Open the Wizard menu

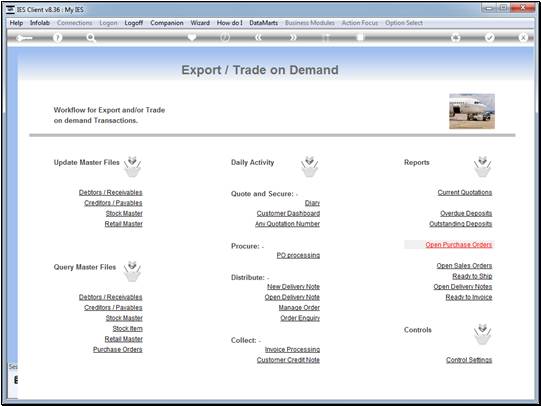click(x=200, y=23)
